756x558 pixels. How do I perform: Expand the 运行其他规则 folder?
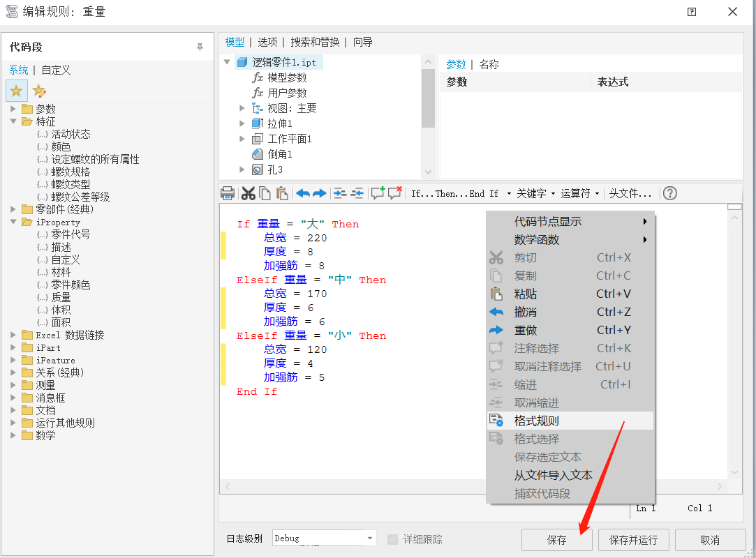[x=13, y=423]
